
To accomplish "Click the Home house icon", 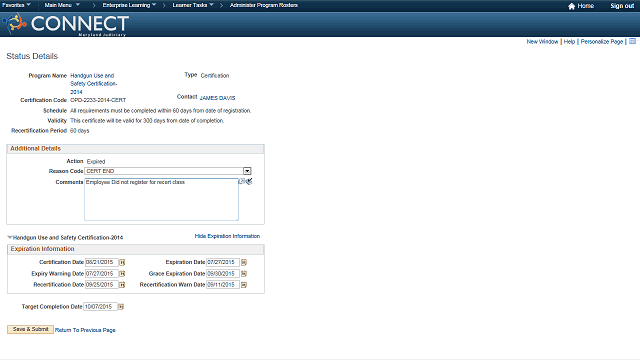I will pos(571,6).
